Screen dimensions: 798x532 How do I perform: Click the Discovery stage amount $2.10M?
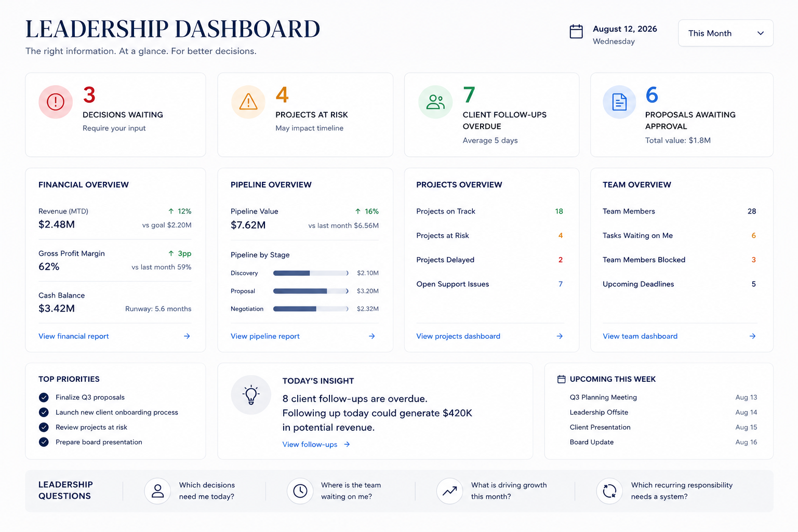point(368,273)
